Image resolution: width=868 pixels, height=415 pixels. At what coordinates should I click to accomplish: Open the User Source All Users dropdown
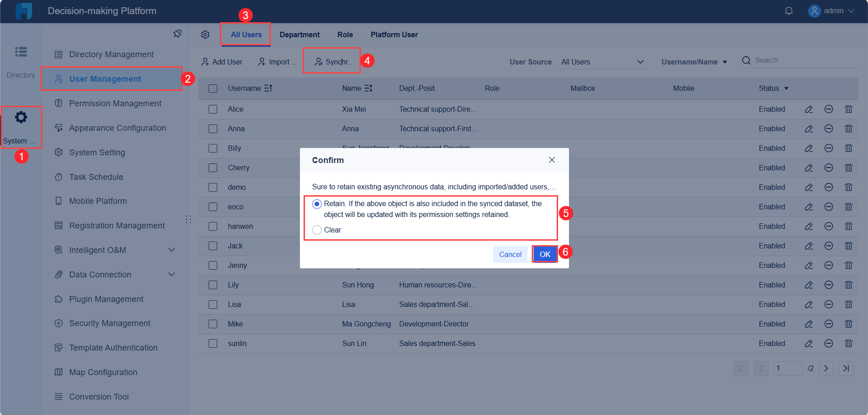click(602, 62)
